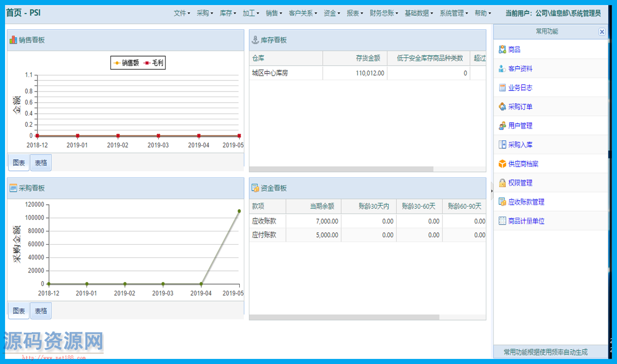Select the 应收账款 row
Viewport: 617px width, 364px height.
click(368, 221)
